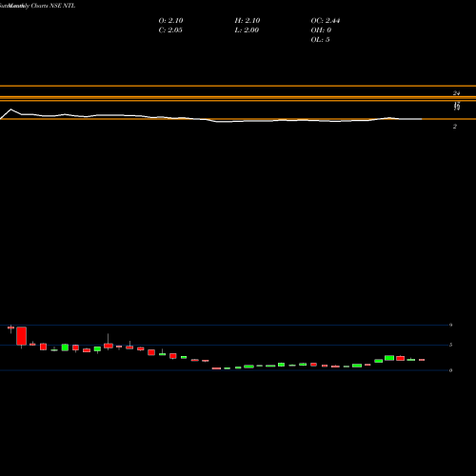476x476 pixels.
Task: Click the OL: 5 readout
Action: 320,40
